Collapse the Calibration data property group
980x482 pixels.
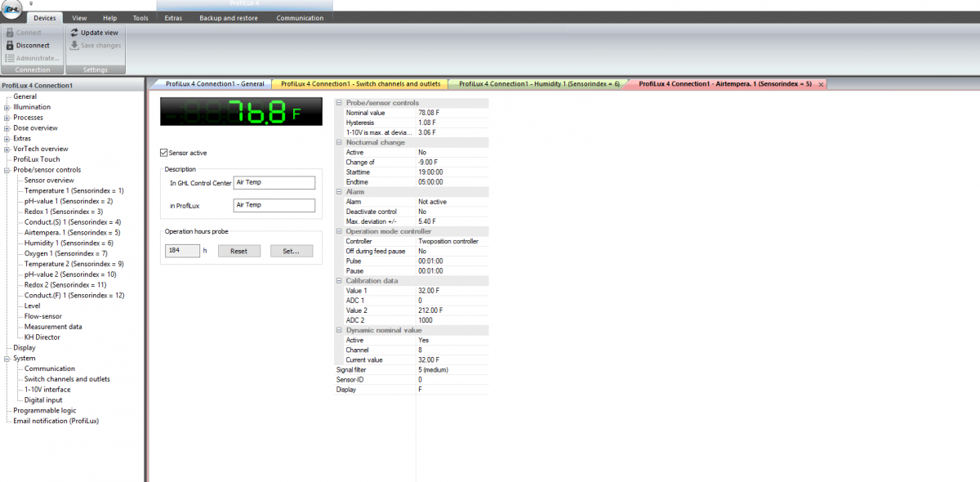[x=339, y=281]
